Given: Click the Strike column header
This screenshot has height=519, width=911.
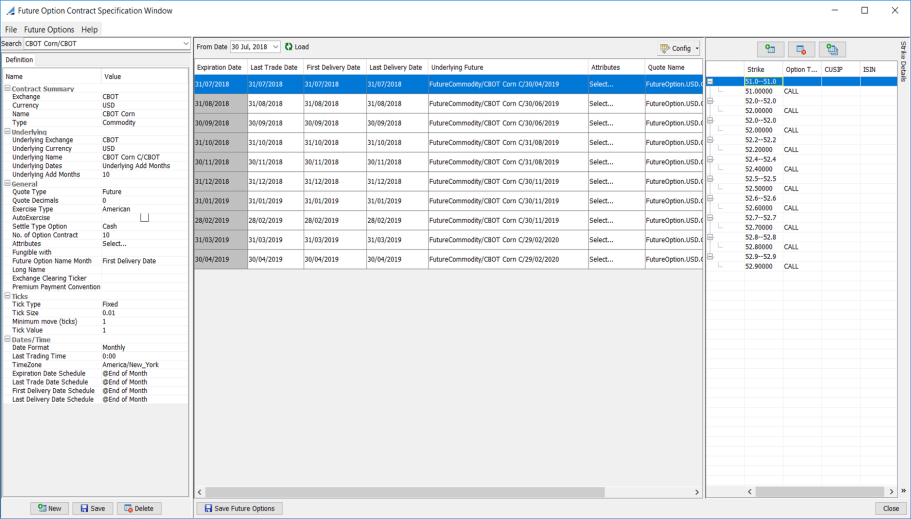Looking at the screenshot, I should click(763, 69).
